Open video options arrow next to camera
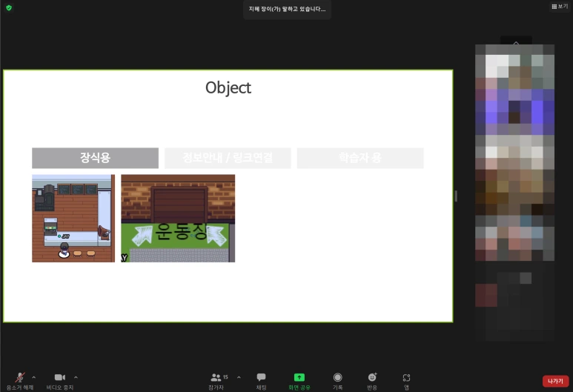 pyautogui.click(x=76, y=377)
